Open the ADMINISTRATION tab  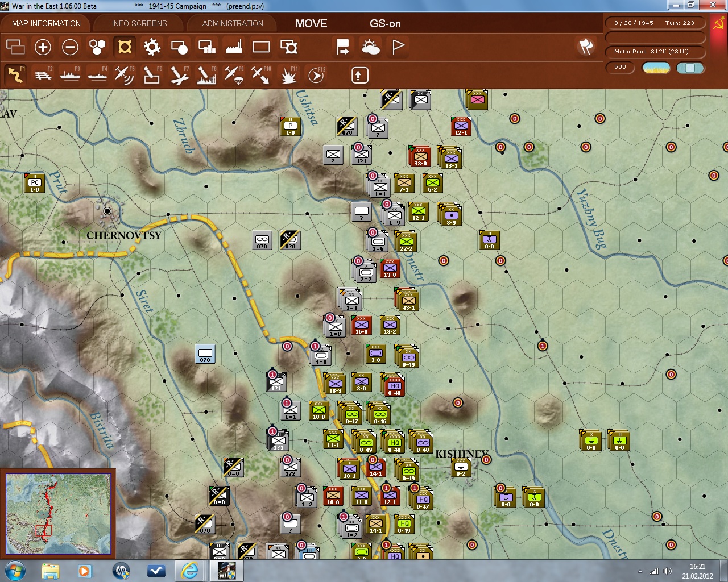233,23
